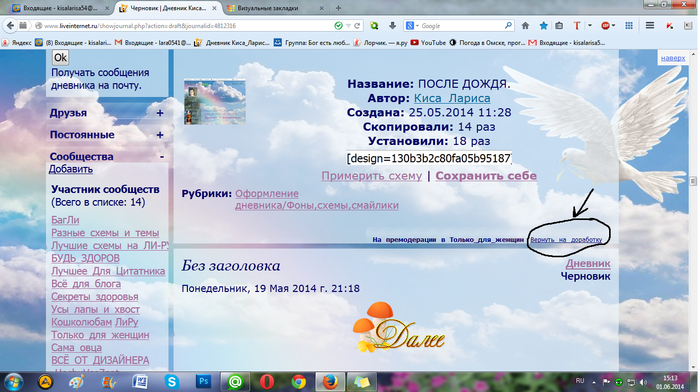Open Mail.ru Agent from the taskbar

click(x=235, y=382)
